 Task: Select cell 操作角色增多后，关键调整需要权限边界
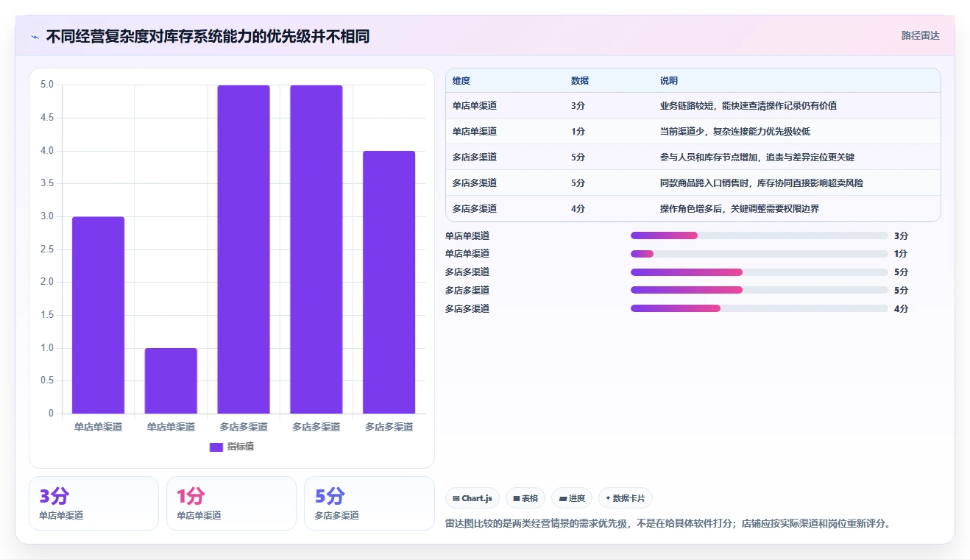(x=740, y=209)
